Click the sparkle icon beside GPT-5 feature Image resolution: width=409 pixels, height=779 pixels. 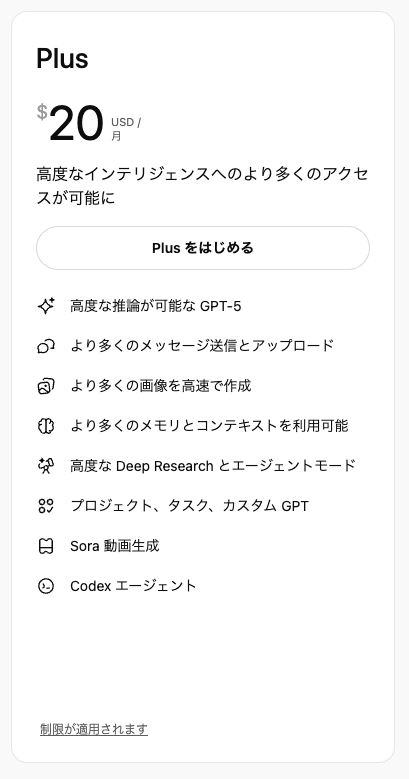point(46,306)
